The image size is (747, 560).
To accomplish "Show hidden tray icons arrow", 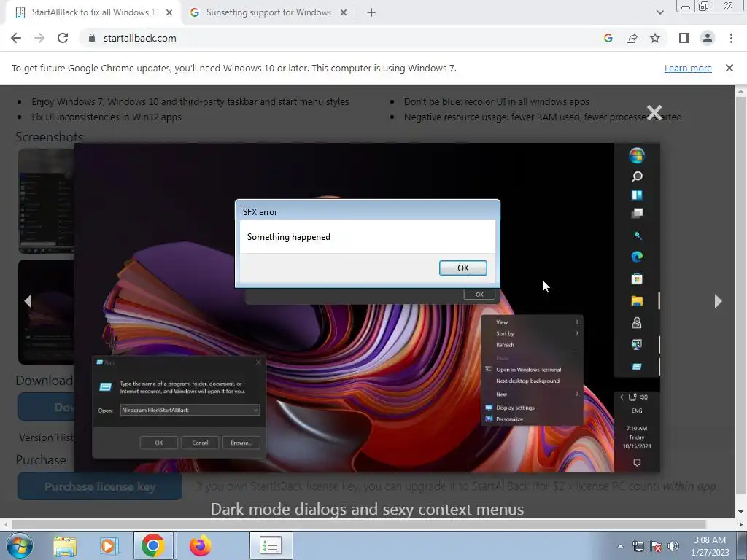I will (620, 546).
